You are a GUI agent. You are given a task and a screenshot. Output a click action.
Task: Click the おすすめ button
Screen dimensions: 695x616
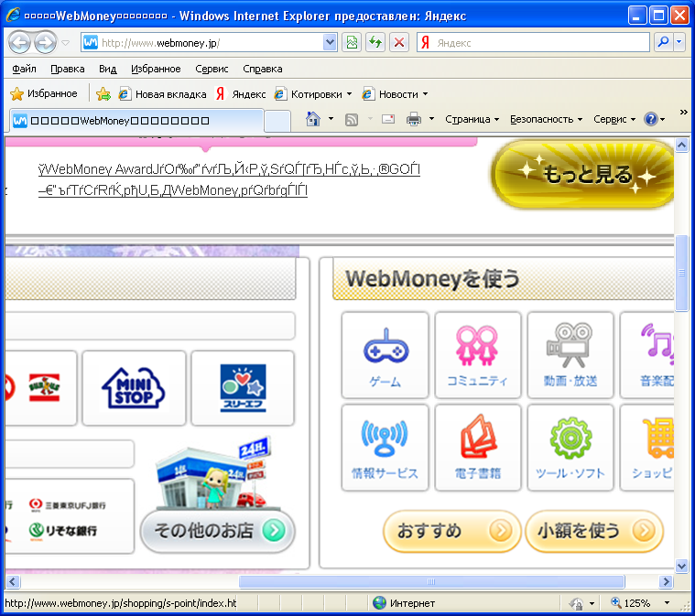452,531
